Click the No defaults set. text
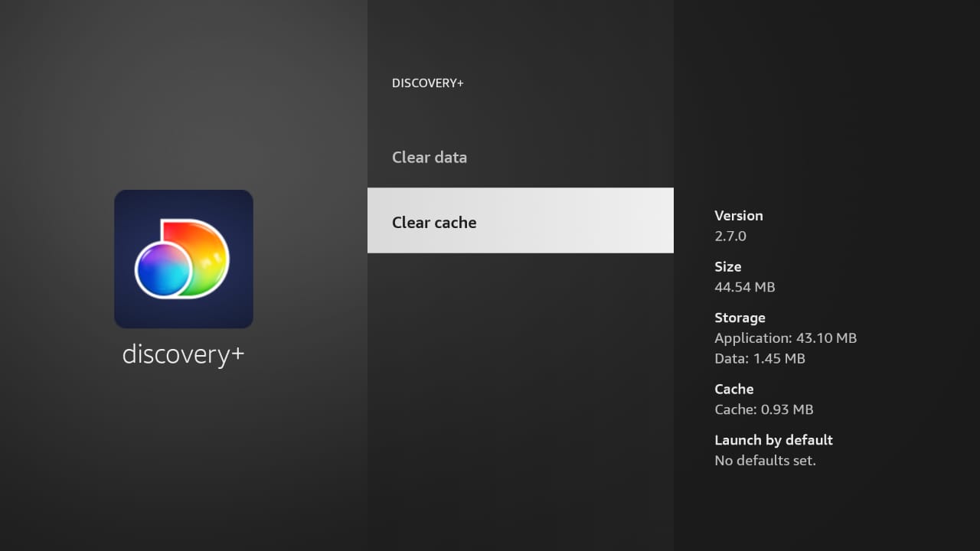Image resolution: width=980 pixels, height=551 pixels. [x=766, y=461]
